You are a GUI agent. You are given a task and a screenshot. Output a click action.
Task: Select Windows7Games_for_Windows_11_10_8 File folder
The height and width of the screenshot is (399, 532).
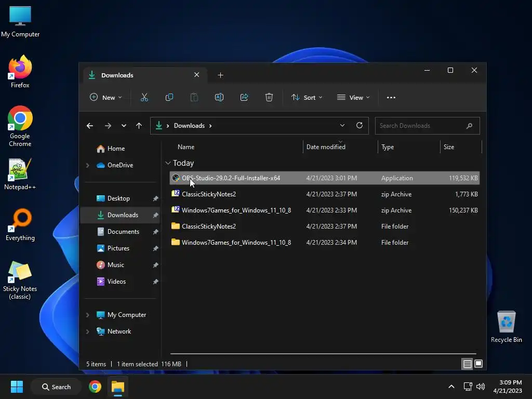pyautogui.click(x=324, y=243)
